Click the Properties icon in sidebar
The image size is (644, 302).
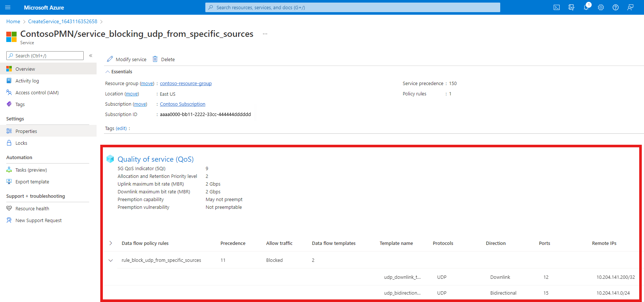pyautogui.click(x=9, y=131)
